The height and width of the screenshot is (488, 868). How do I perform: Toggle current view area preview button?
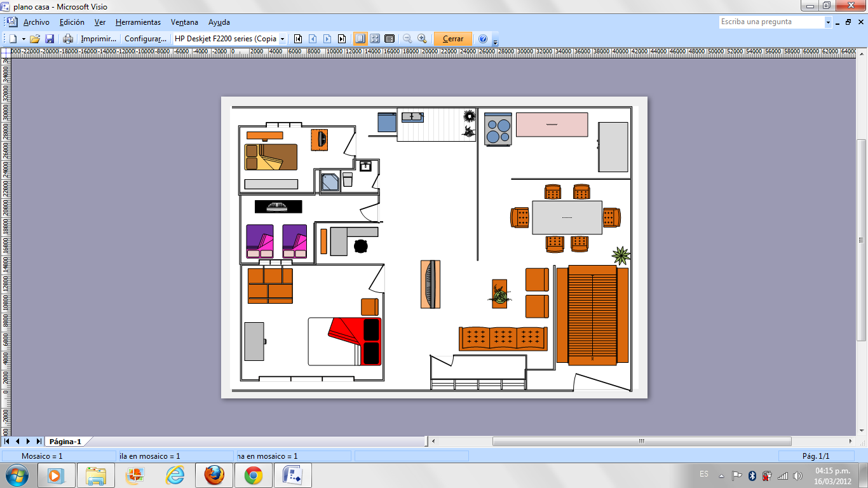coord(390,39)
